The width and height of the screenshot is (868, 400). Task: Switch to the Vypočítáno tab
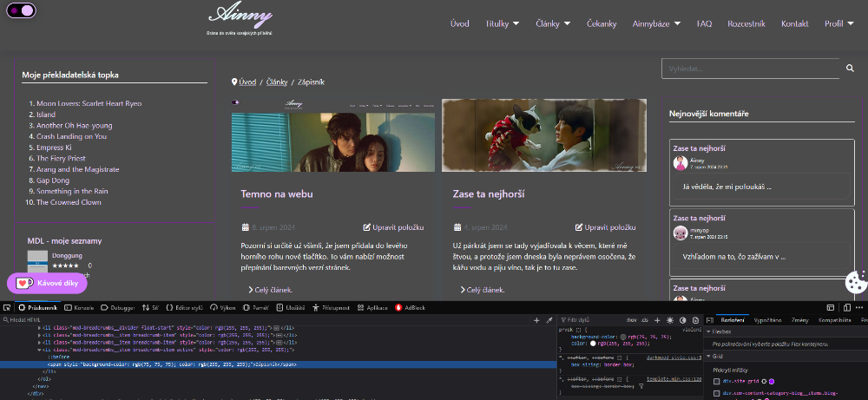pyautogui.click(x=767, y=320)
